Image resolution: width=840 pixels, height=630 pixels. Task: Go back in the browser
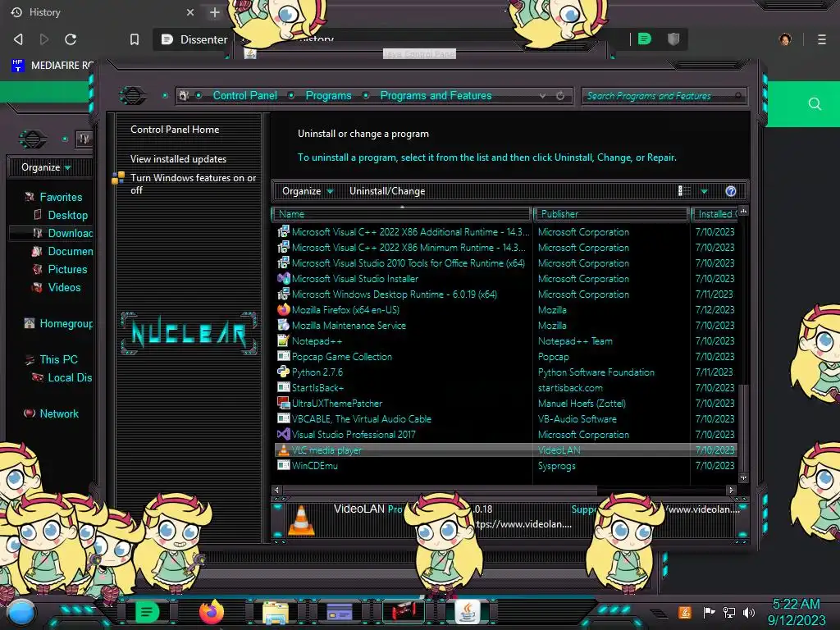(18, 39)
